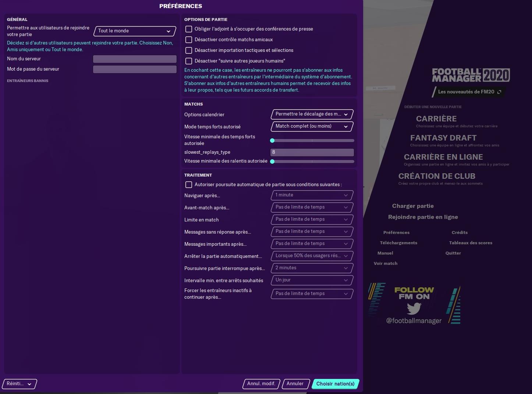
Task: Open the 'Naviguer après' 1 minute dropdown
Action: (x=312, y=195)
